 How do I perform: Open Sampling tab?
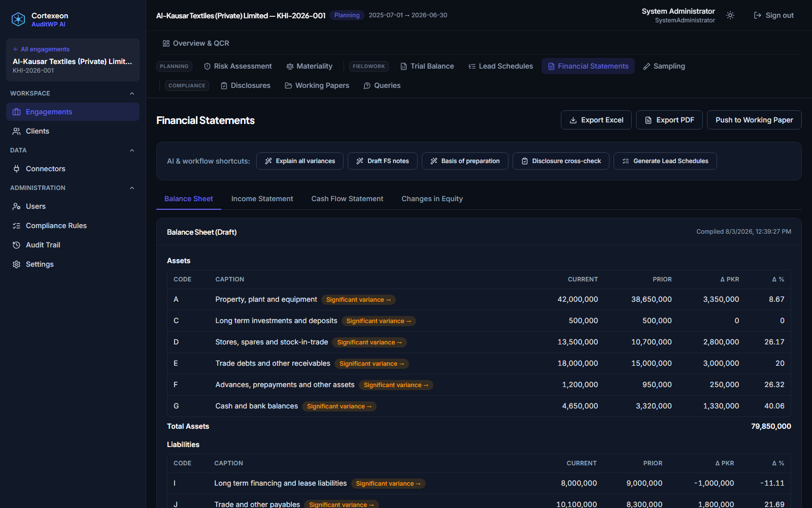[x=664, y=66]
